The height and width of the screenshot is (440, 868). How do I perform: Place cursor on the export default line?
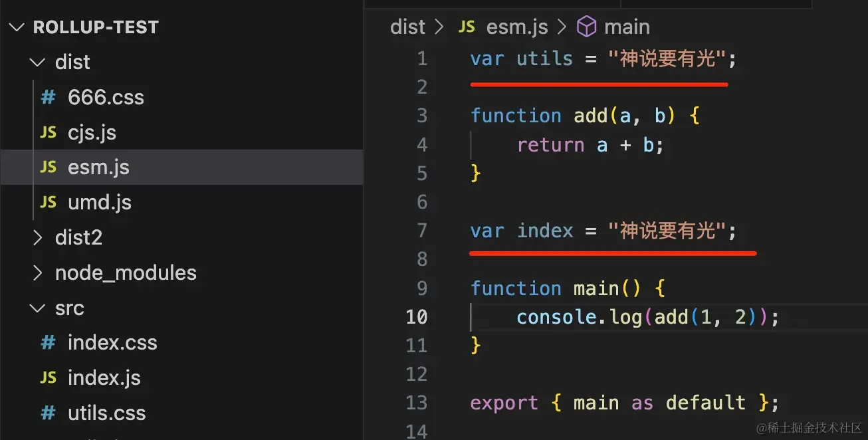point(624,403)
